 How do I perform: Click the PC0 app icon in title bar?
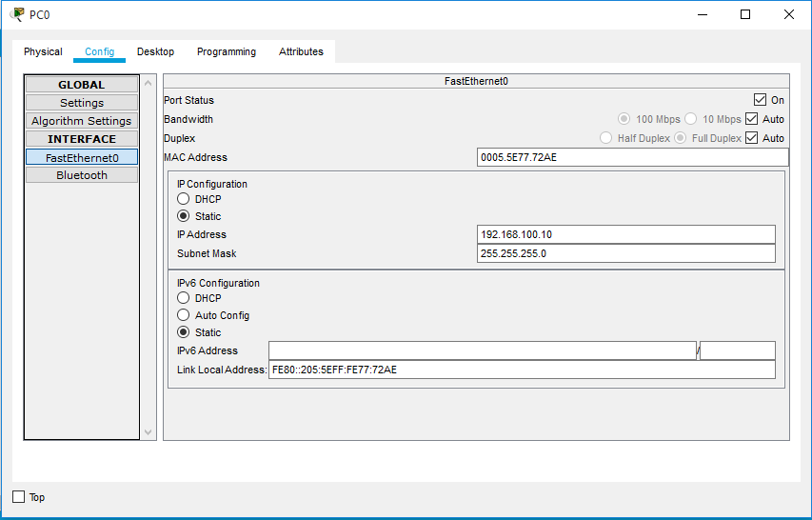[x=17, y=14]
